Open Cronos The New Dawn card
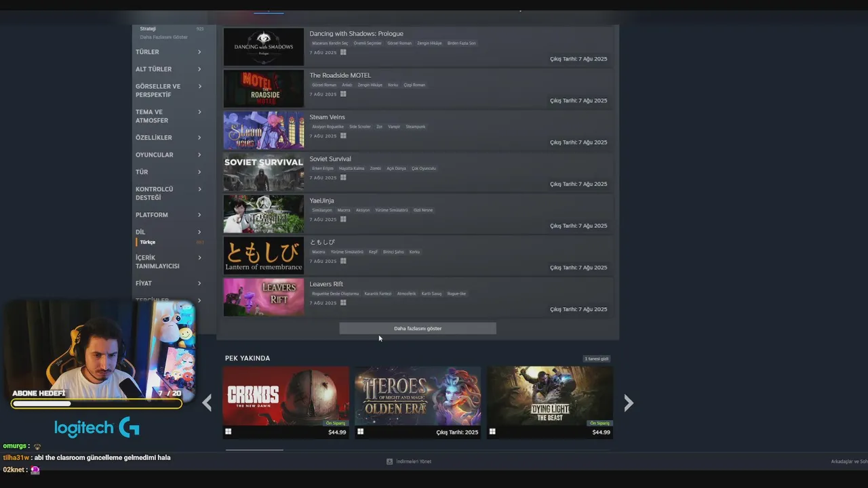Screen dimensions: 868x488 (x=286, y=403)
